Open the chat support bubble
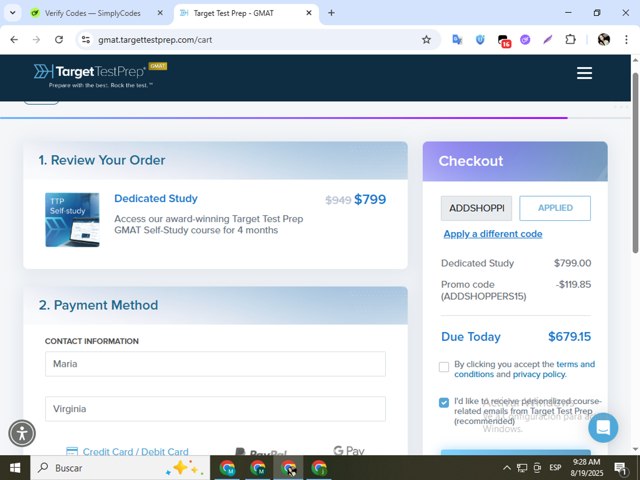Viewport: 640px width, 480px height. point(603,427)
